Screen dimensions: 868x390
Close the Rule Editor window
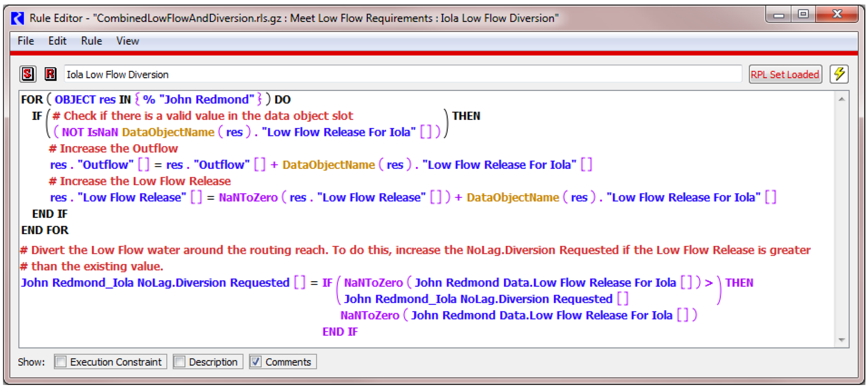pos(837,14)
